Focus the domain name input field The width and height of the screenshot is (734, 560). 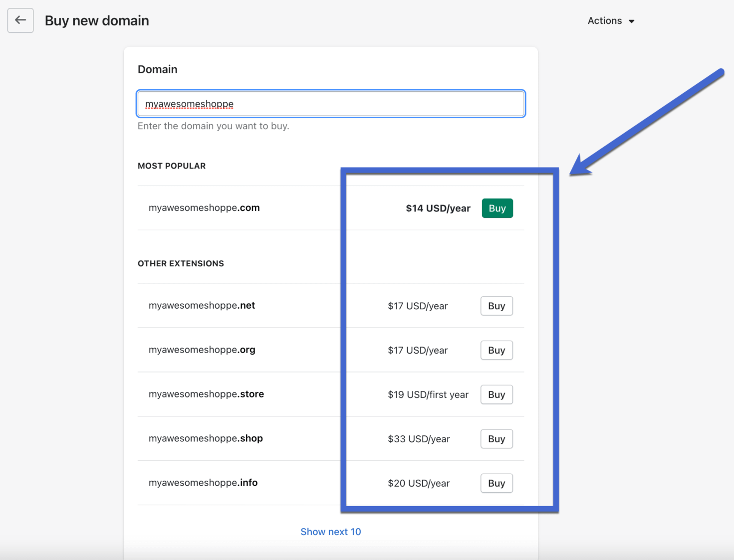tap(330, 104)
